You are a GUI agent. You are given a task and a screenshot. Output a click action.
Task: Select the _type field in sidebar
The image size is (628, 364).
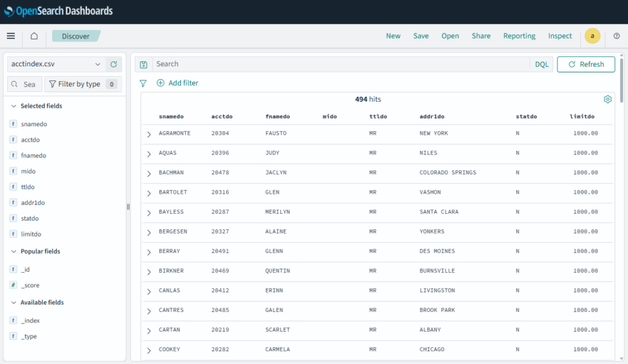(x=29, y=336)
